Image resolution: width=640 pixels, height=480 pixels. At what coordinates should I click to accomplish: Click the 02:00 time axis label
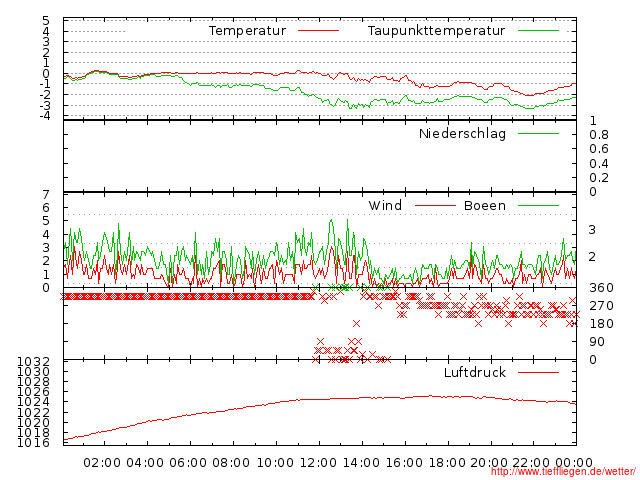pos(102,462)
